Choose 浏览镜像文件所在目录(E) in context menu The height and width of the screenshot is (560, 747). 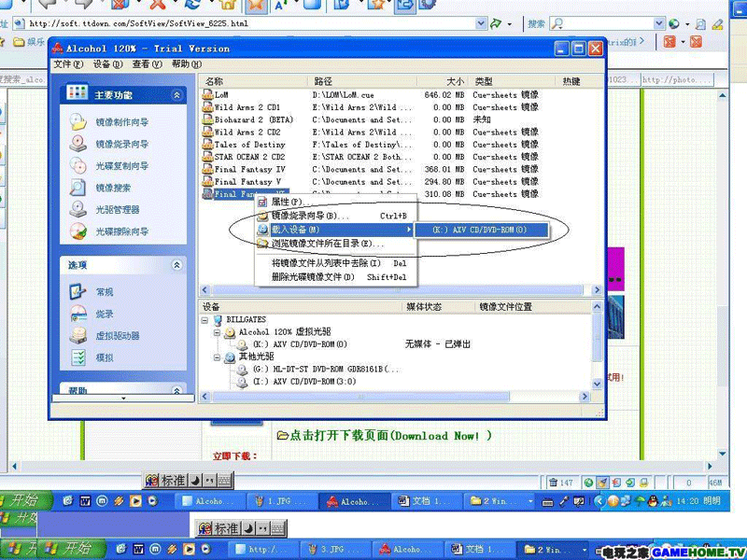tap(336, 244)
